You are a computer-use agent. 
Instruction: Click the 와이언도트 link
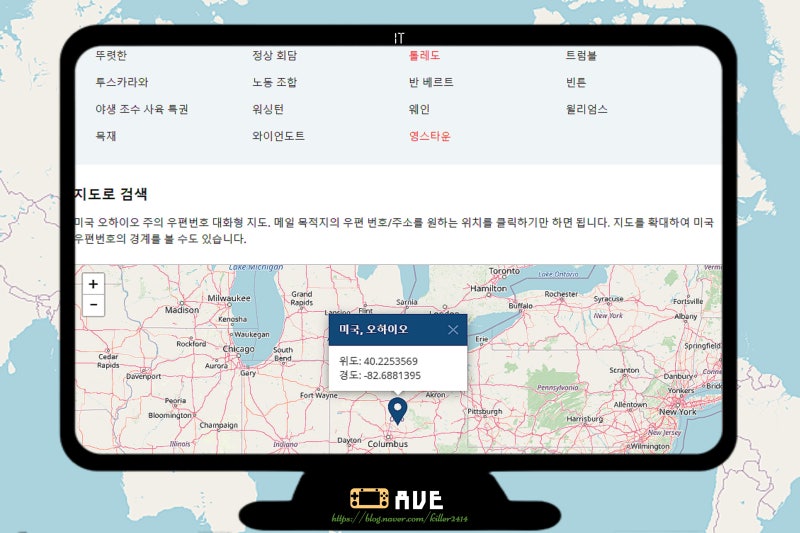tap(278, 136)
